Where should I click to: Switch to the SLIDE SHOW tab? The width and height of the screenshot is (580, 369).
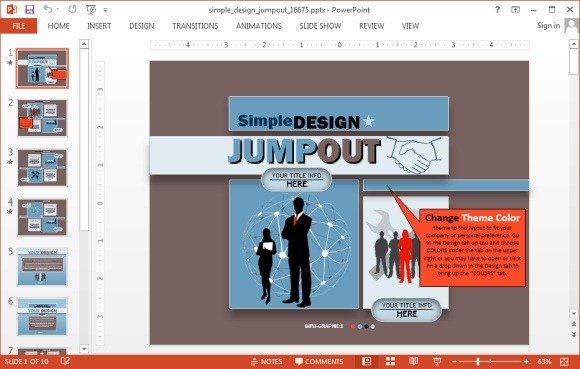click(320, 26)
